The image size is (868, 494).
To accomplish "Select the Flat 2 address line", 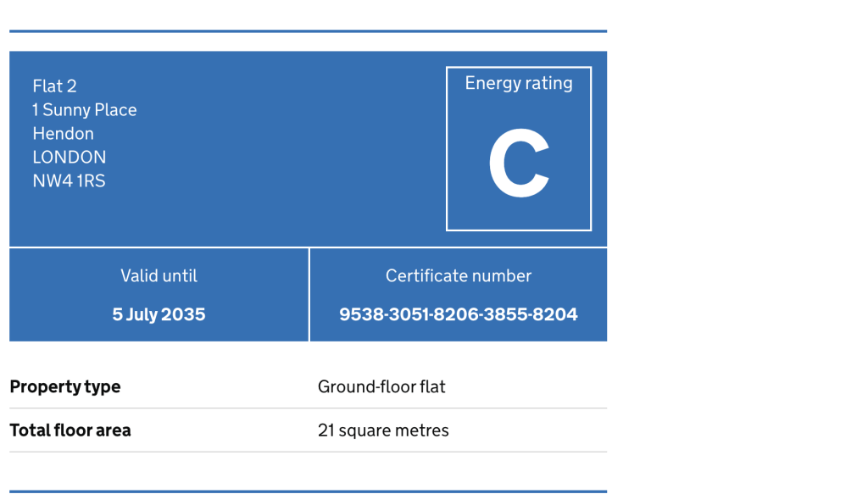I will tap(54, 86).
